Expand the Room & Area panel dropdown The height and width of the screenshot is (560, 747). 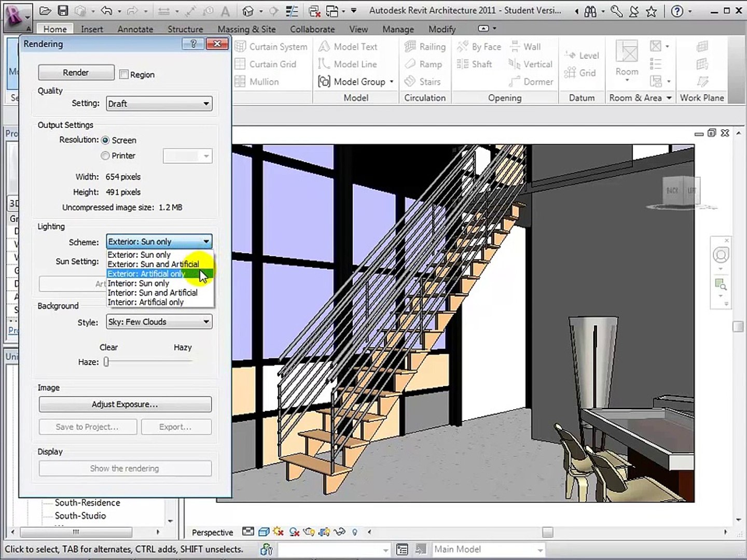click(x=669, y=97)
